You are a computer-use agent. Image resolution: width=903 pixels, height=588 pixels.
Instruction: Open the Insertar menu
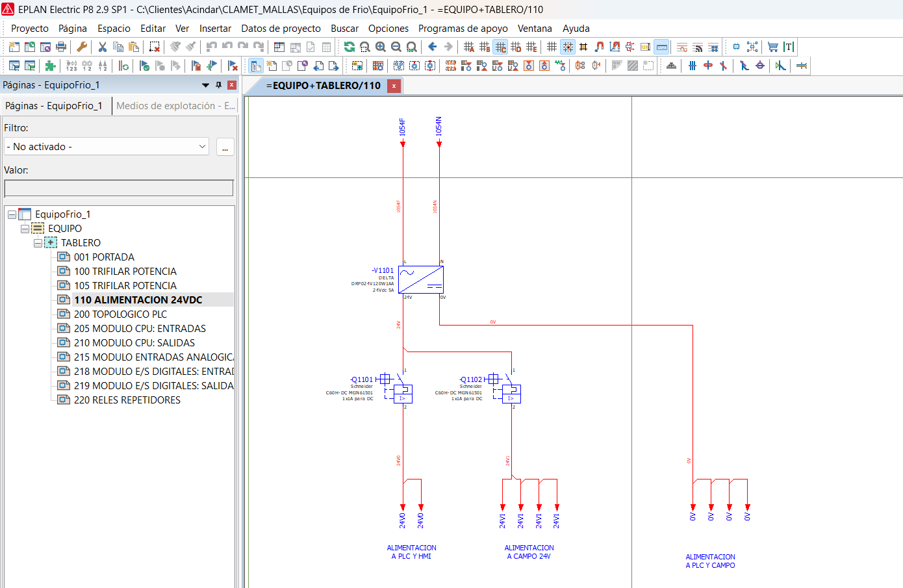coord(215,29)
